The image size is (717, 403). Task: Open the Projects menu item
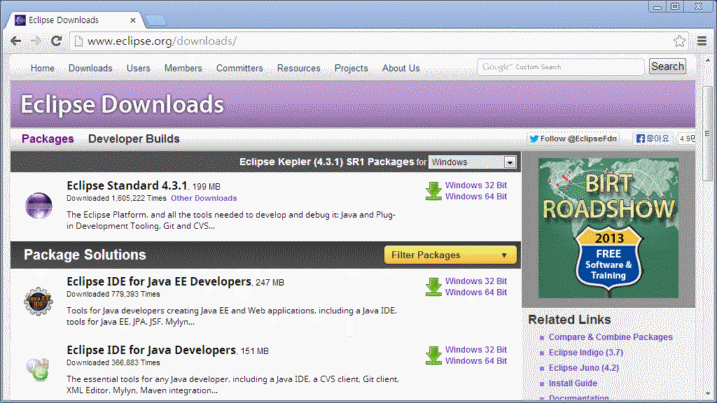(x=351, y=68)
